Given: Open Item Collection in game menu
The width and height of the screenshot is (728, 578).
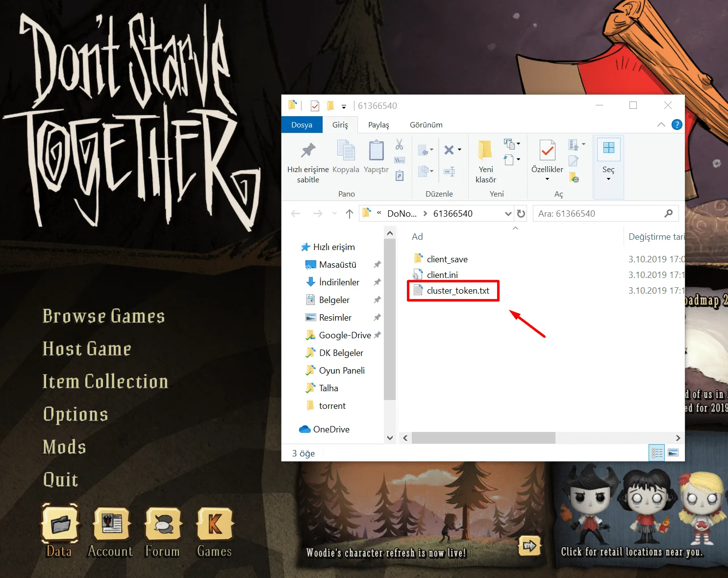Looking at the screenshot, I should pos(105,381).
